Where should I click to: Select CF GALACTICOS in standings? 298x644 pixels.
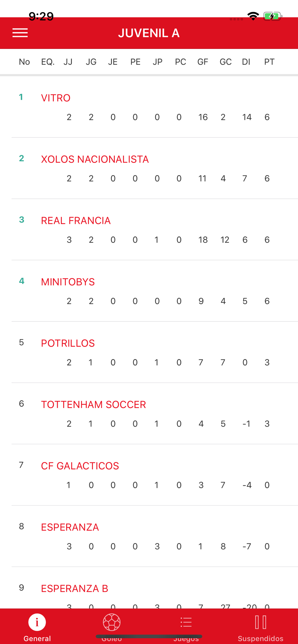tap(80, 466)
